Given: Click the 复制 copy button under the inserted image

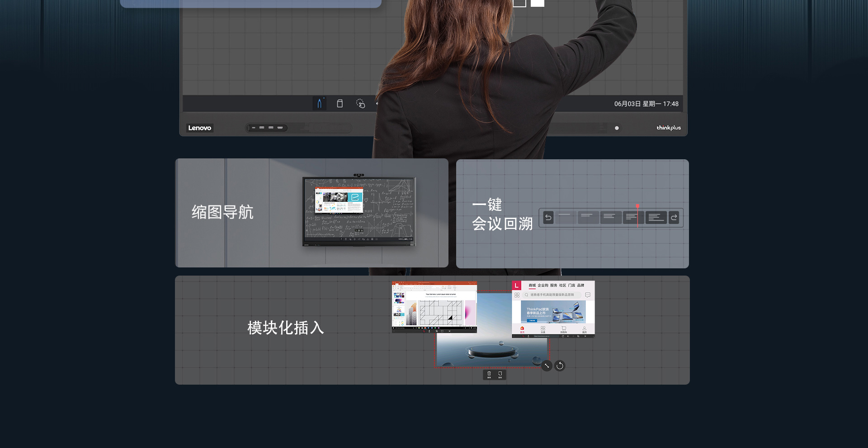Looking at the screenshot, I should 500,375.
